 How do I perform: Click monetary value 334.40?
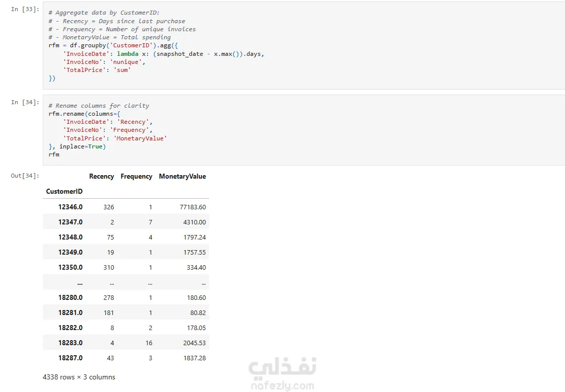tap(196, 267)
